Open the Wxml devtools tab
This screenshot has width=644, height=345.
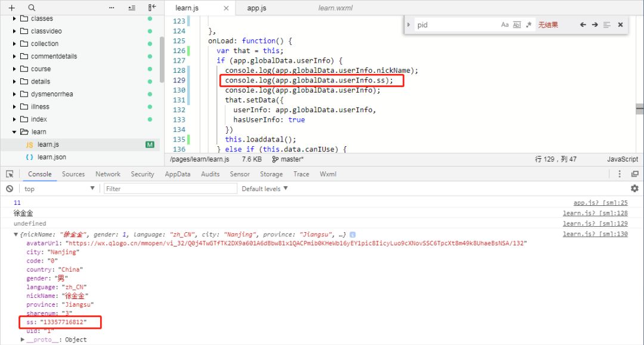tap(328, 174)
